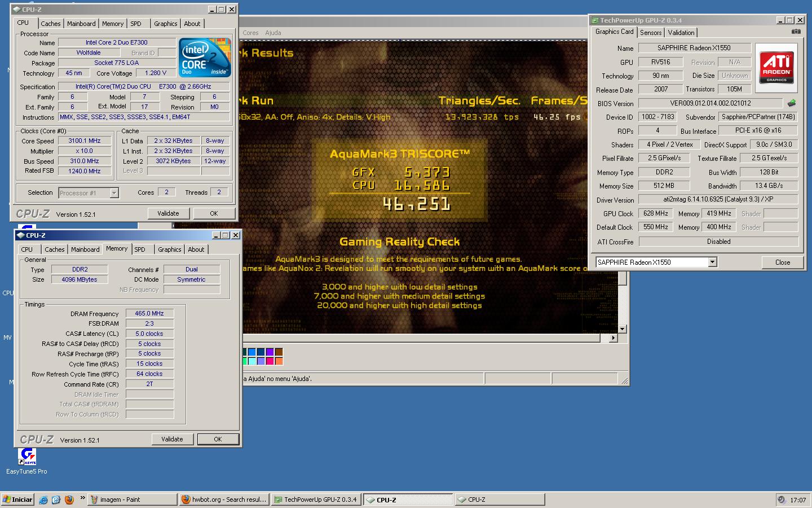Click OK in the top CPU-Z window
Screen dimensions: 812x508
214,213
